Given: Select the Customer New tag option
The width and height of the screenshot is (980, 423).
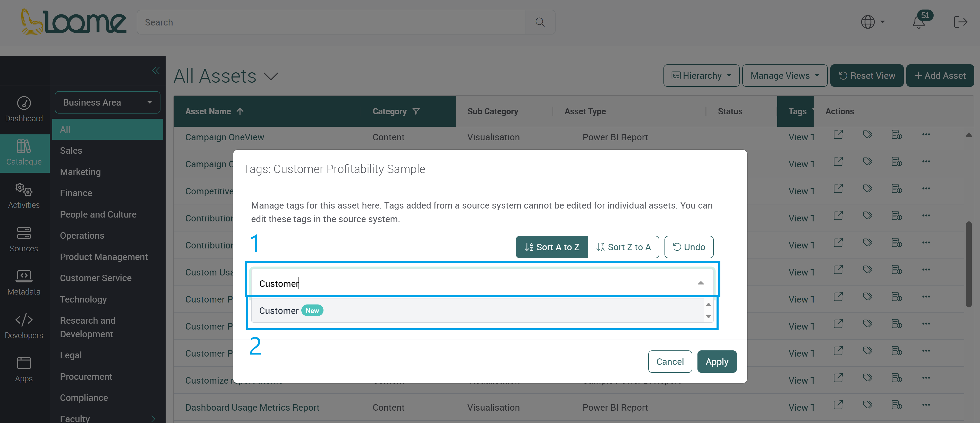Looking at the screenshot, I should 478,311.
